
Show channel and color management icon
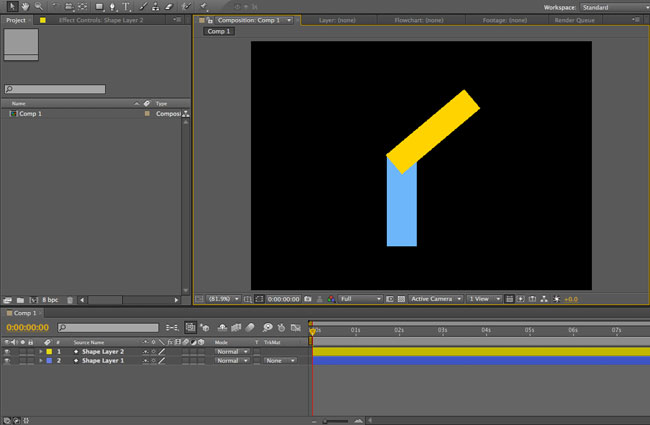tap(331, 299)
